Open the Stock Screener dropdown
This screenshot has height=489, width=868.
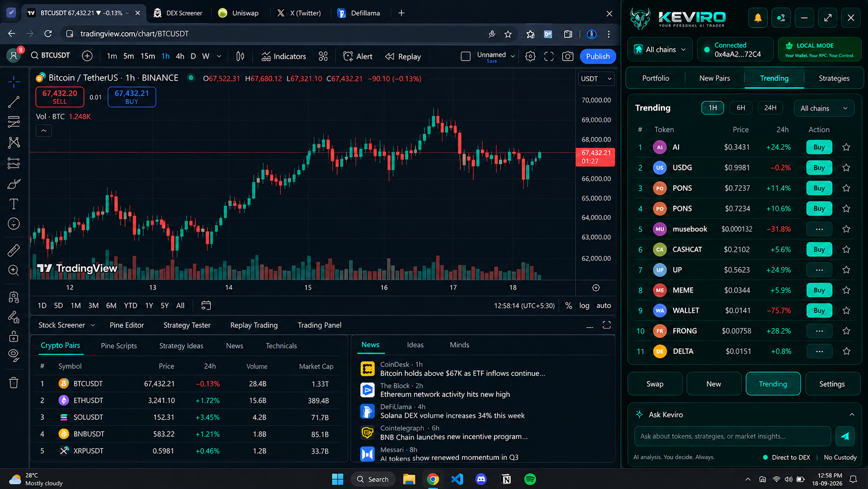[66, 325]
